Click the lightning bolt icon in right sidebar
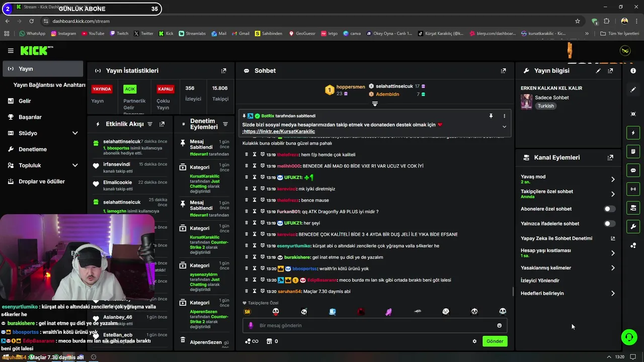 633,133
